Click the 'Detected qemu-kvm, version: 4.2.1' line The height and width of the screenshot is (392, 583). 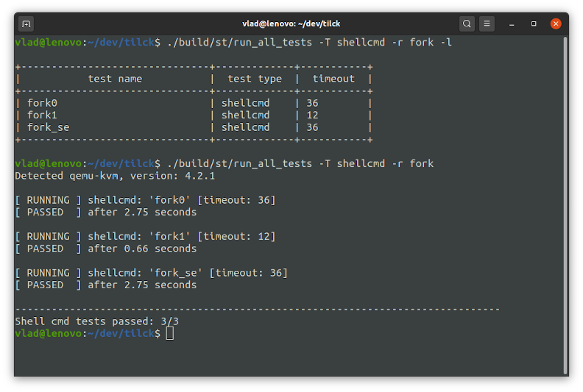pyautogui.click(x=115, y=176)
